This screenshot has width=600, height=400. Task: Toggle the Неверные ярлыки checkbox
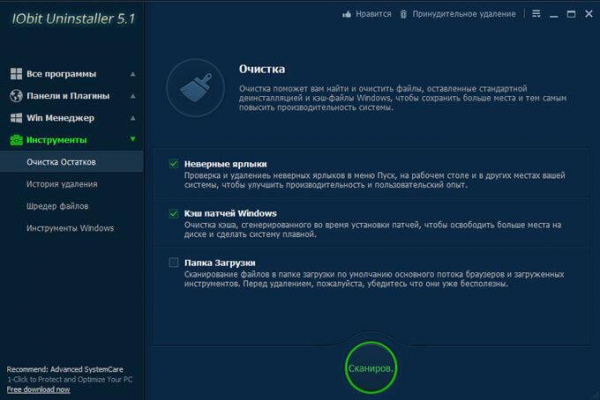coord(173,164)
